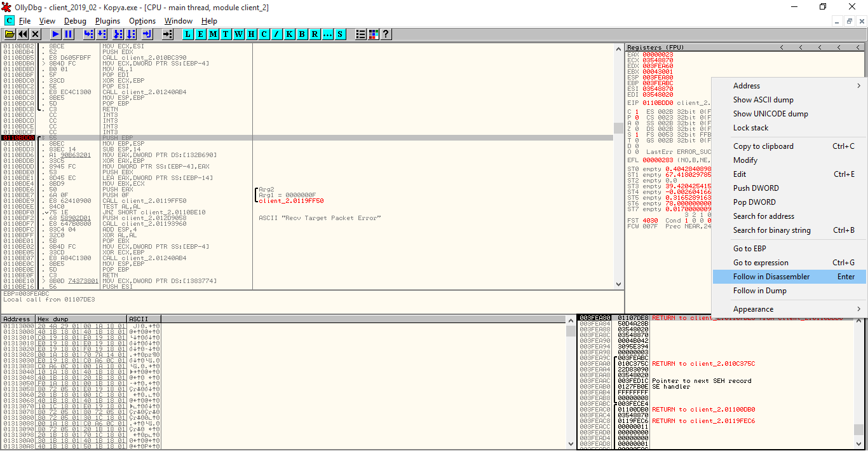Select Pop DWORD
The image size is (868, 451).
pyautogui.click(x=789, y=202)
